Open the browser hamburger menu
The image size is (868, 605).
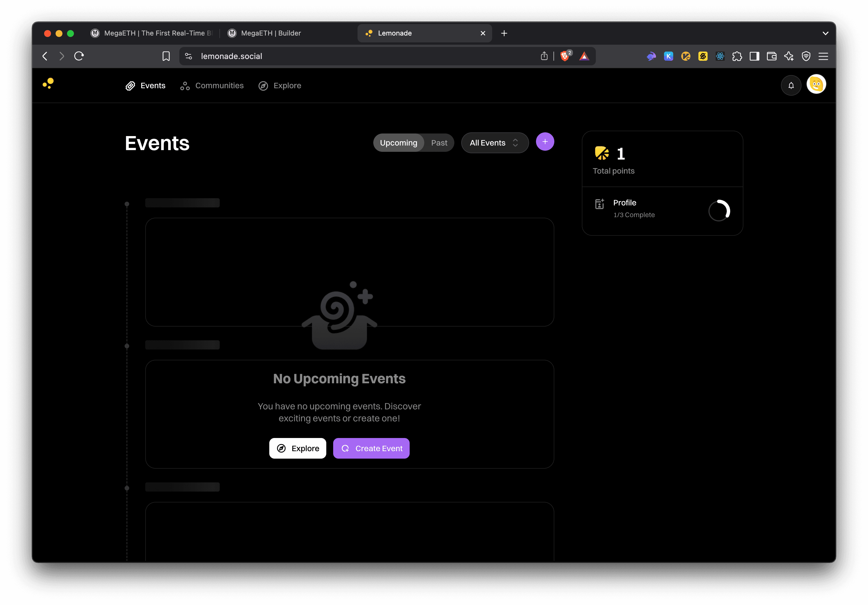tap(823, 56)
